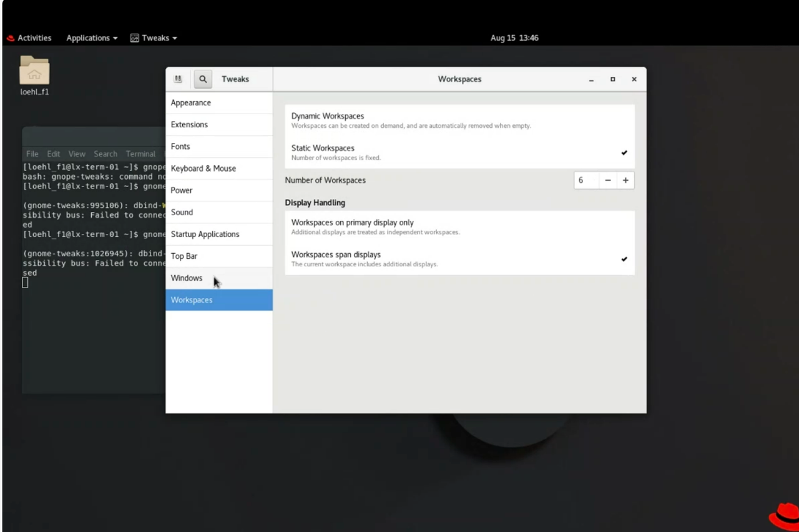Screen dimensions: 799x532
Task: Select the loehl_f1 home folder desktop icon
Action: pos(34,75)
